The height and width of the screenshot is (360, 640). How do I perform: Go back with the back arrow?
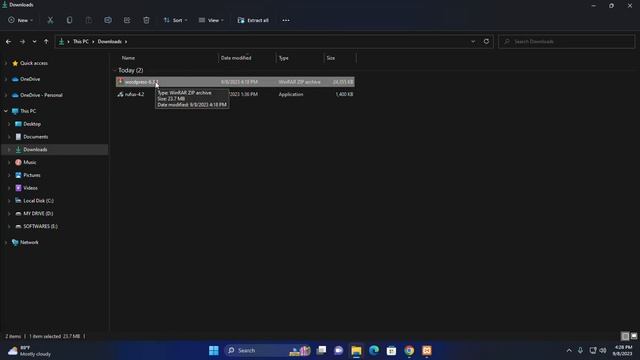click(x=9, y=42)
